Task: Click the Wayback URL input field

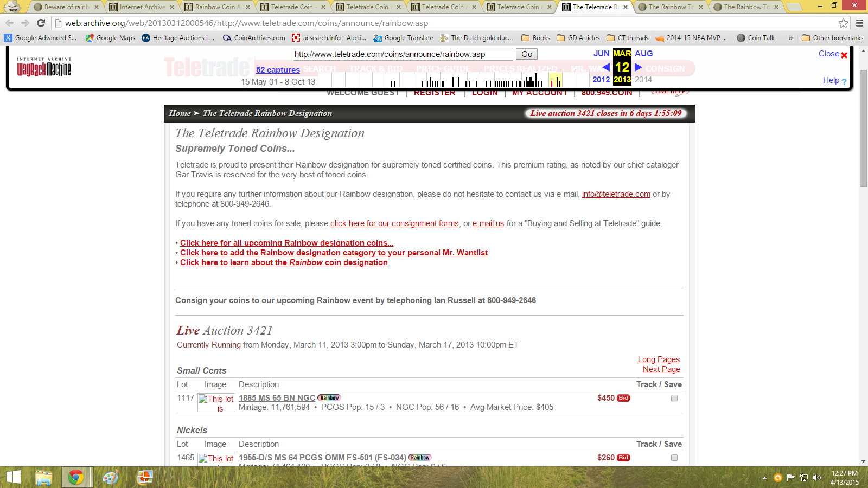Action: pyautogui.click(x=403, y=54)
